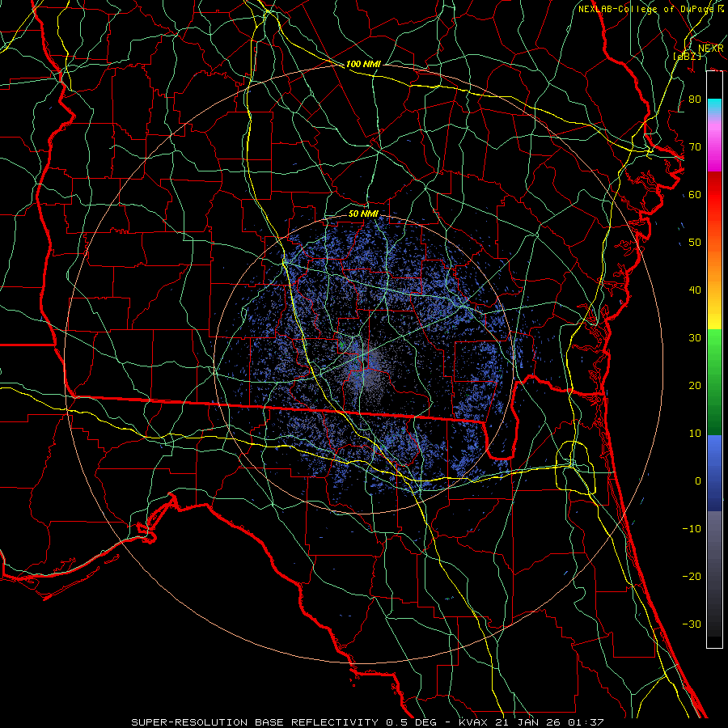Click the -20 dBZ scale value

[692, 576]
